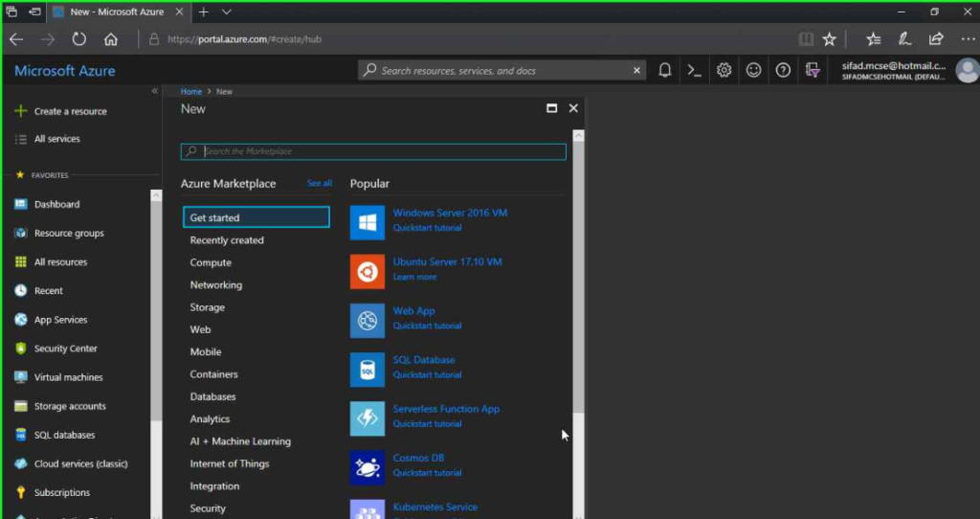The height and width of the screenshot is (519, 980).
Task: Click the App Services globe icon
Action: point(21,320)
